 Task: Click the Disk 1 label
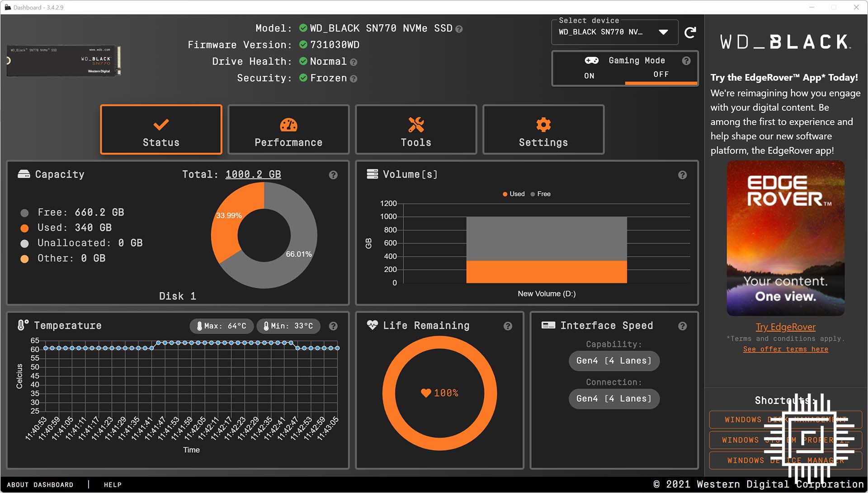tap(178, 296)
